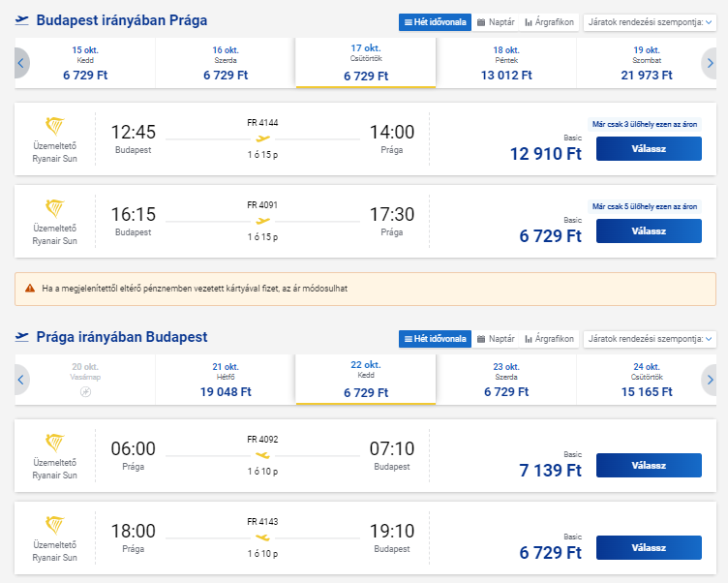Image resolution: width=728 pixels, height=583 pixels.
Task: Open Naptár calendar view for return flights
Action: [496, 339]
